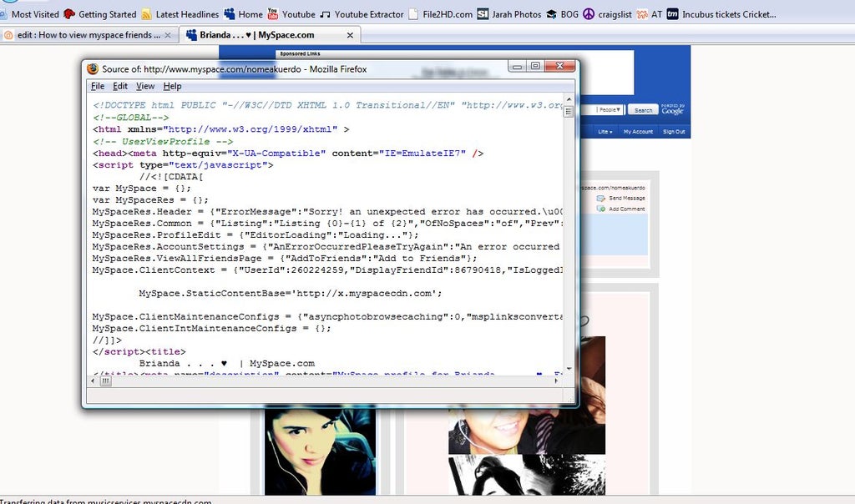This screenshot has height=504, width=855.
Task: Click the MySpace favicon on Brianda tab
Action: tap(191, 35)
